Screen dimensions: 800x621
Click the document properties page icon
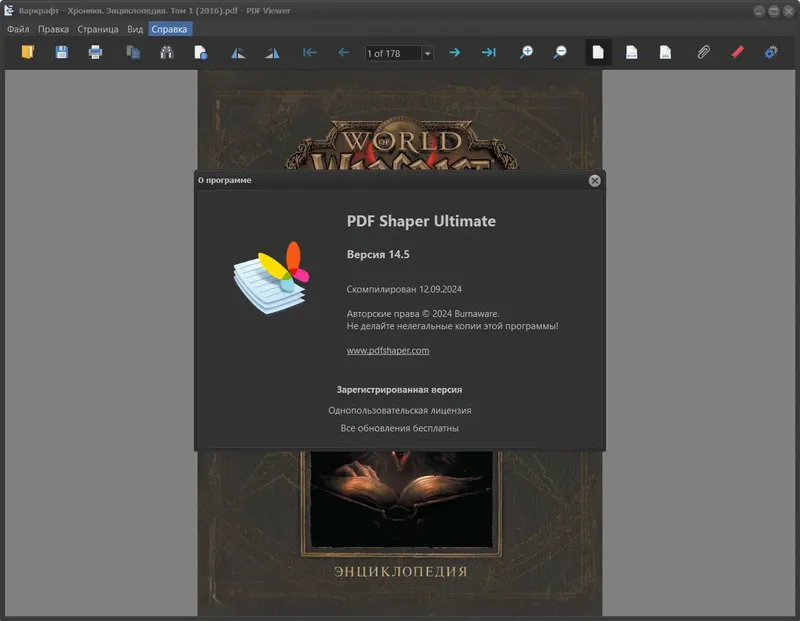point(201,52)
